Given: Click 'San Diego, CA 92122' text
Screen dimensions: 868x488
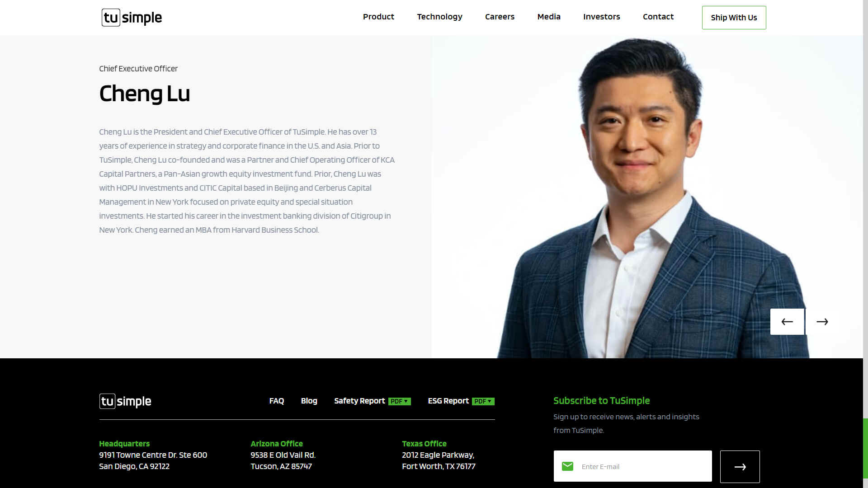Looking at the screenshot, I should point(134,466).
